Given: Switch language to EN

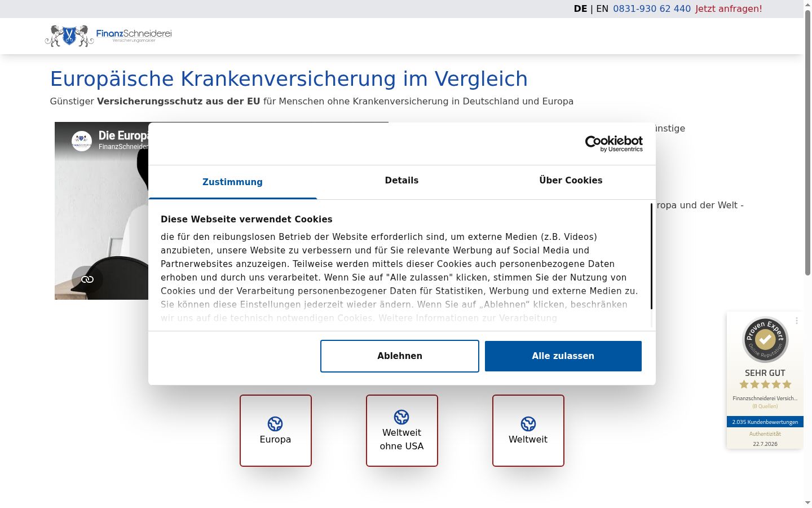Looking at the screenshot, I should point(602,9).
